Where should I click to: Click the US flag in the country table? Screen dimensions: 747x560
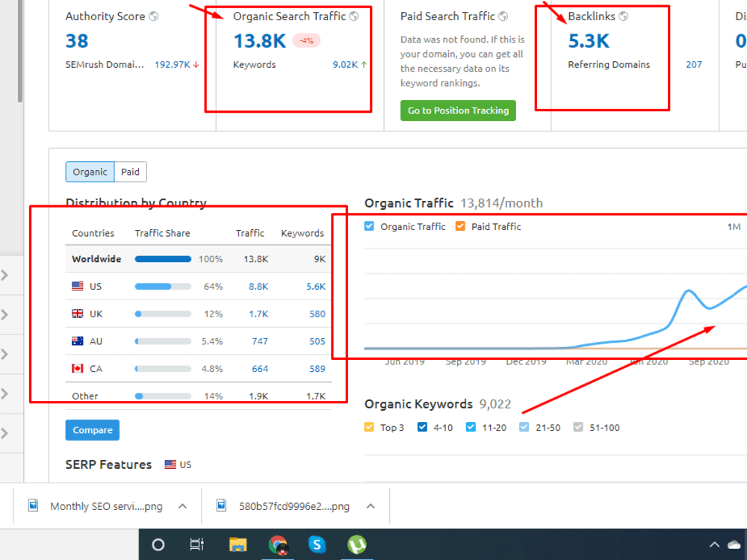click(77, 286)
